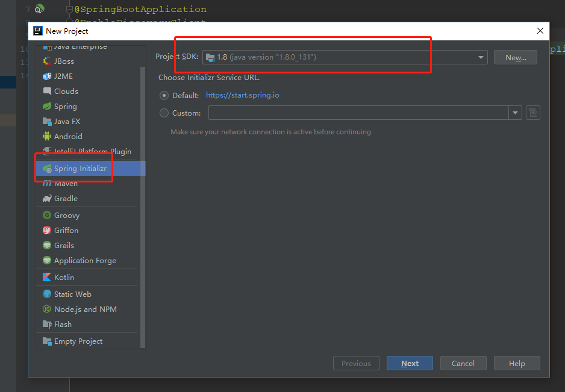Choose Clouds in project type list
This screenshot has width=565, height=392.
90,91
